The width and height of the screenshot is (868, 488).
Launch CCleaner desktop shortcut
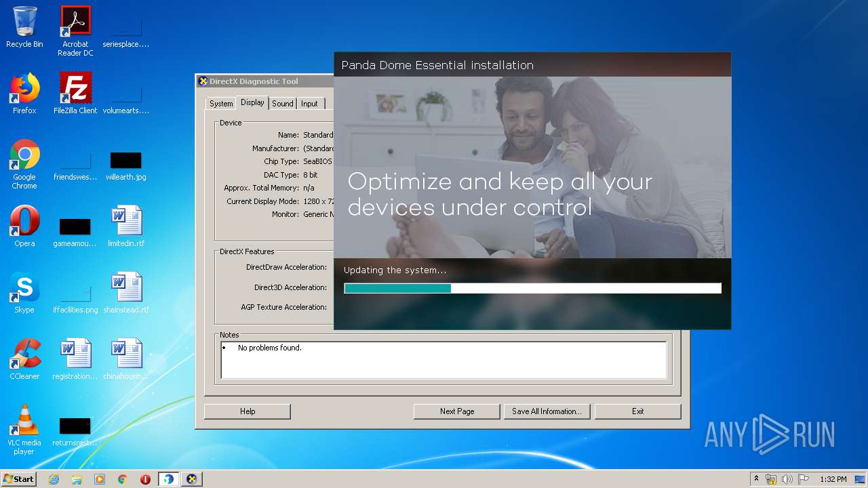[24, 359]
